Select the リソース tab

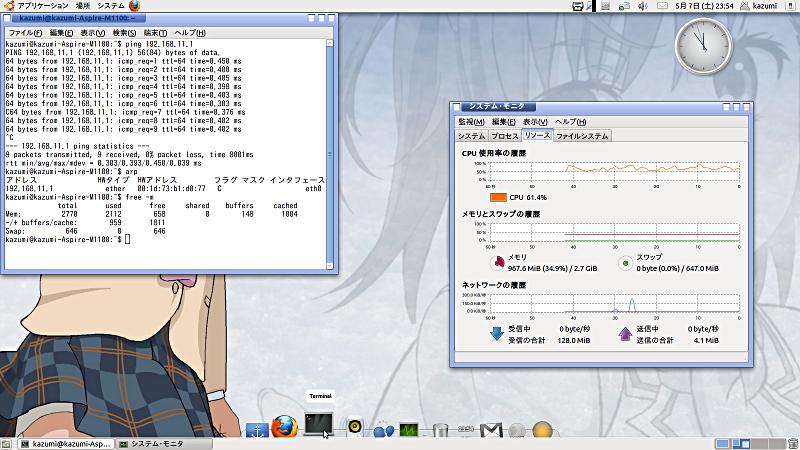tap(537, 135)
